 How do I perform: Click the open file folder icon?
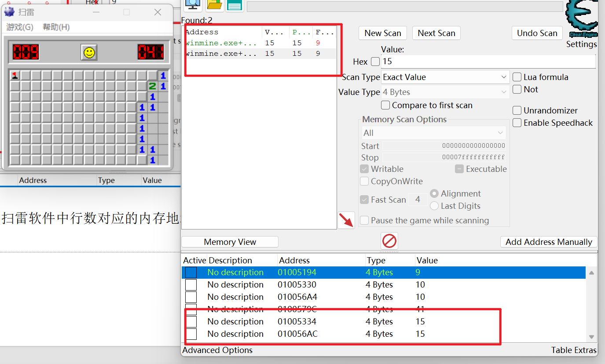(x=214, y=5)
